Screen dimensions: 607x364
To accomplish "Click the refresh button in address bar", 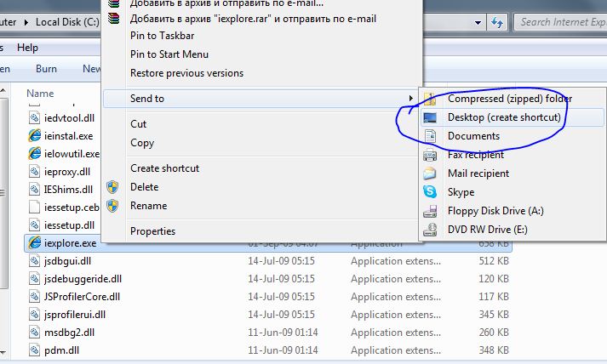I will coord(496,22).
